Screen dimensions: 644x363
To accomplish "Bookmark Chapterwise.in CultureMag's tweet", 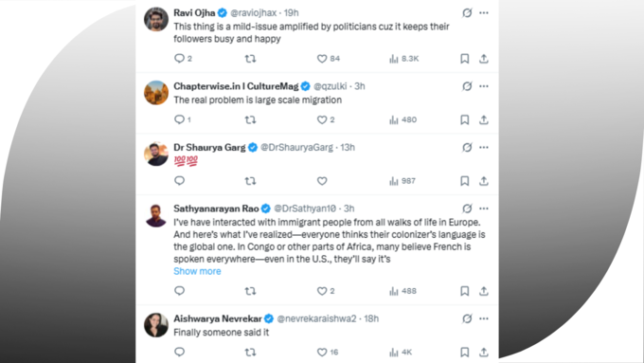I will (x=464, y=119).
